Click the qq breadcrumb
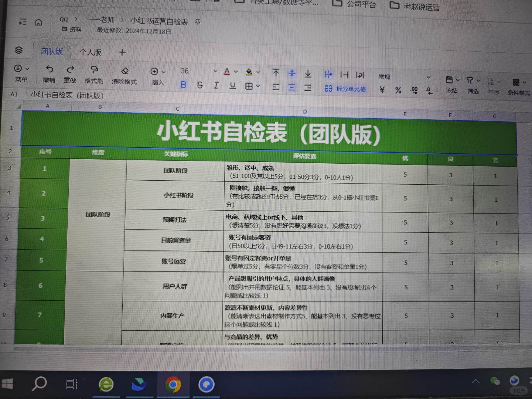 point(64,19)
